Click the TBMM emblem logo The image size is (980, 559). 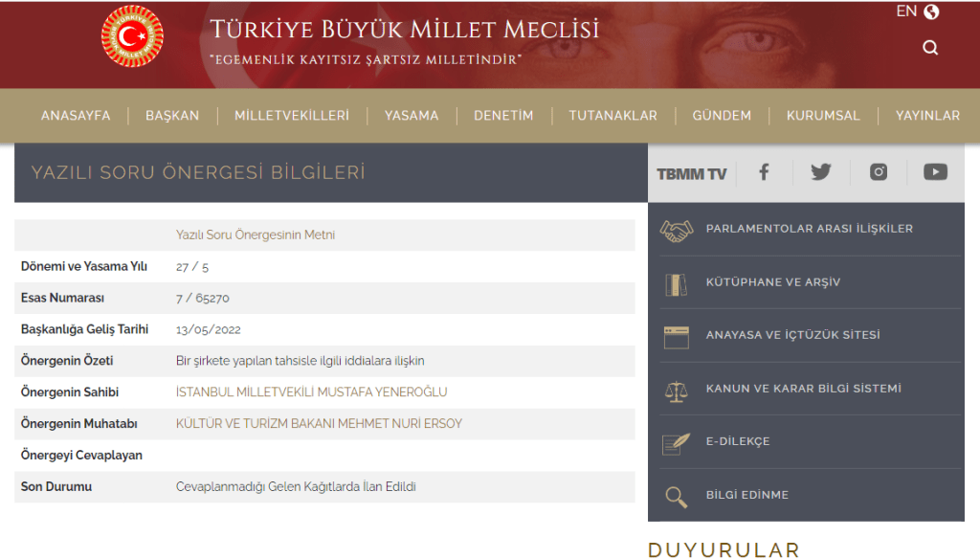132,37
